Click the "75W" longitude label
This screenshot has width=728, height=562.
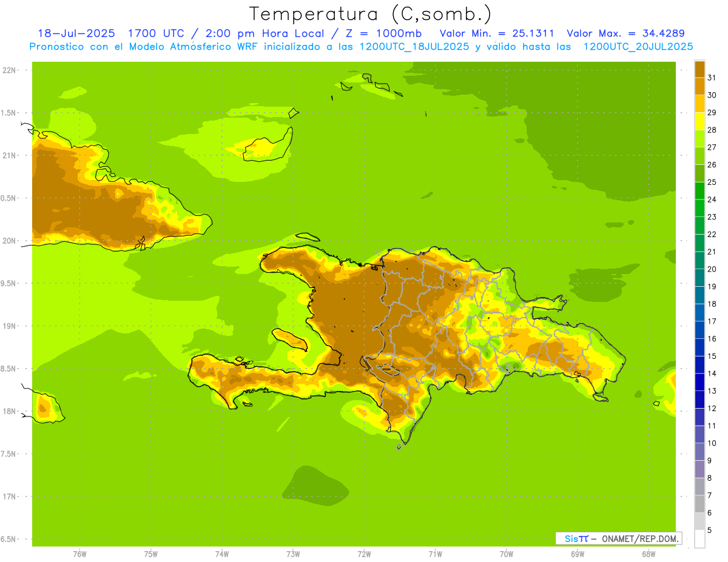(151, 554)
